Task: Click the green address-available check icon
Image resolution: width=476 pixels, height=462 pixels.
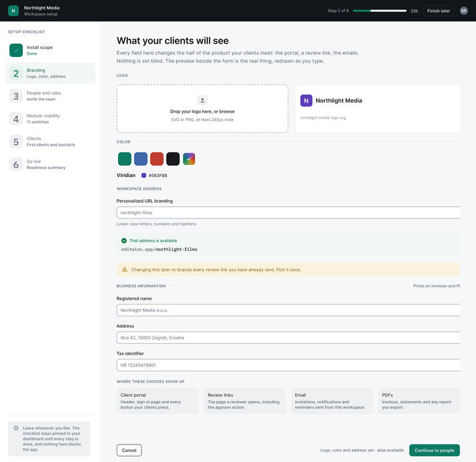Action: (124, 241)
